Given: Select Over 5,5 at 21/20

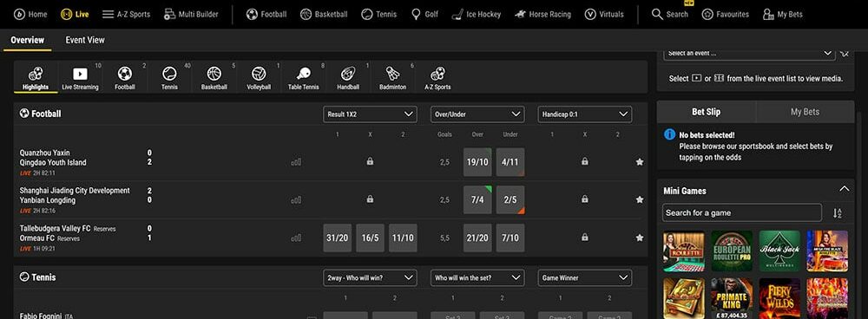Looking at the screenshot, I should point(477,238).
